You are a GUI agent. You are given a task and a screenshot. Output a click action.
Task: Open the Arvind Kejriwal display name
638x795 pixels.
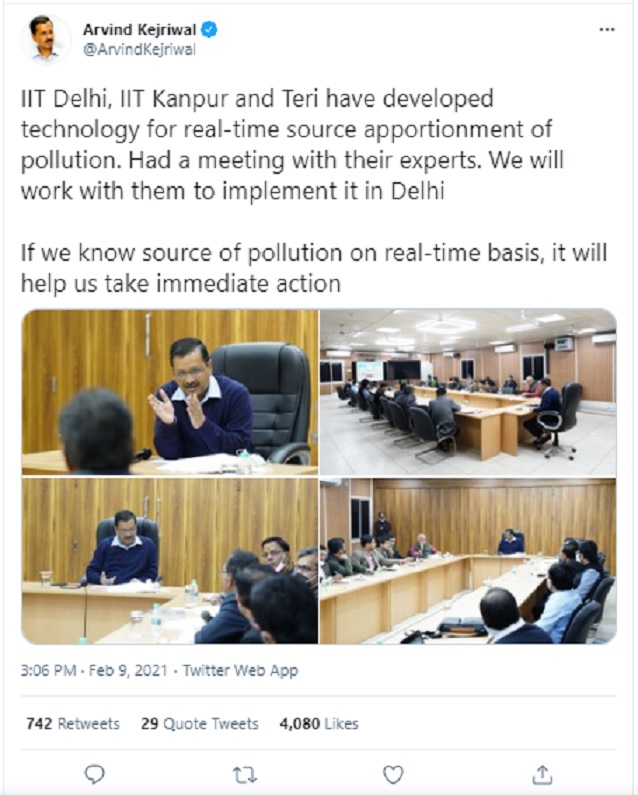click(x=139, y=30)
